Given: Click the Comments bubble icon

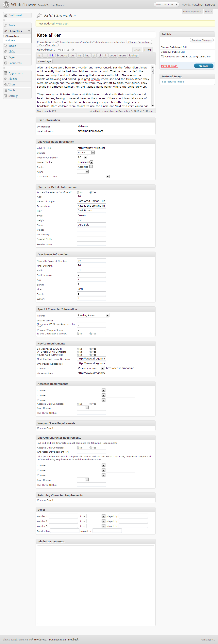Looking at the screenshot, I should tap(6, 63).
